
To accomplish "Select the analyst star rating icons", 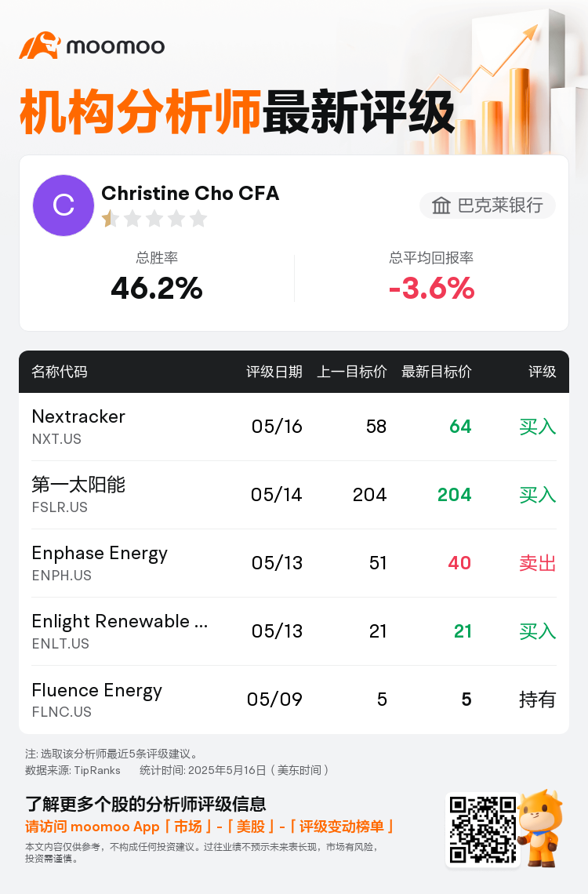I will tap(154, 218).
